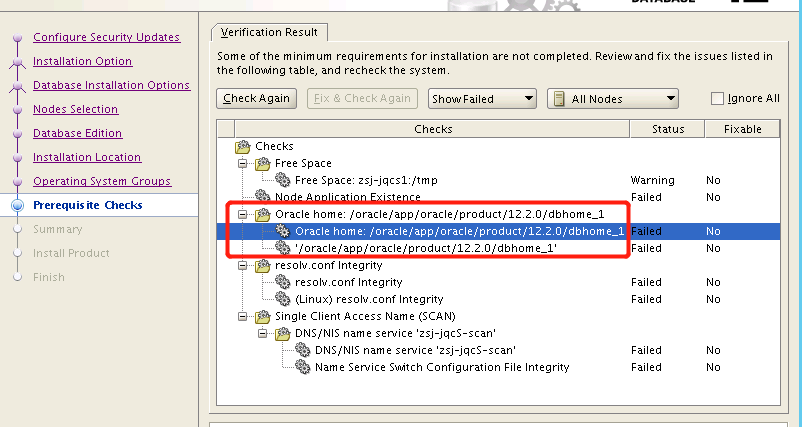Collapse the Free Space tree node
Screen dimensions: 802x427
[x=241, y=164]
